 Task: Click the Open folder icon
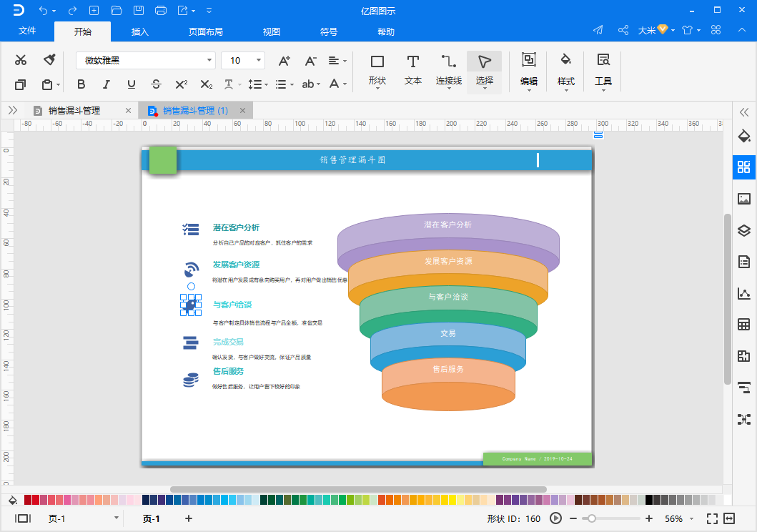point(117,10)
